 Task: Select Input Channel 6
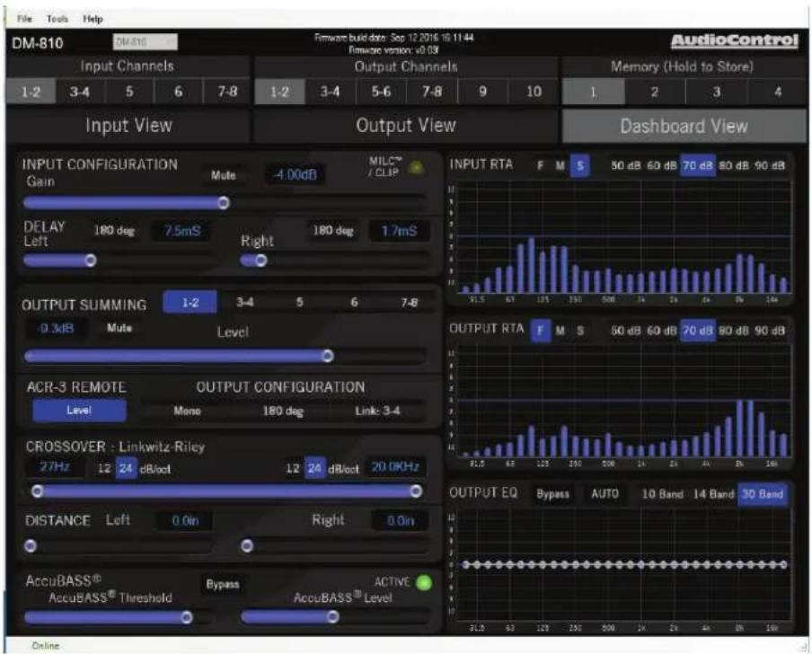click(x=178, y=92)
